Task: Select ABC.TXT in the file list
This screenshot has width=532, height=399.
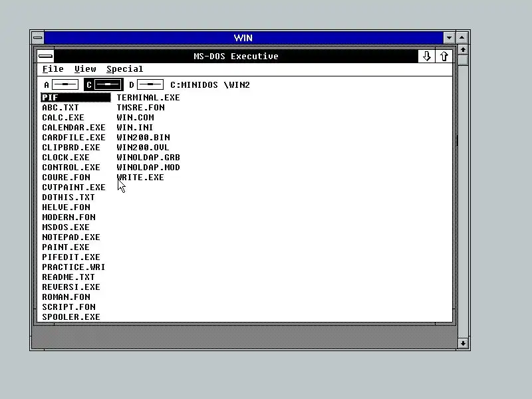Action: tap(61, 108)
